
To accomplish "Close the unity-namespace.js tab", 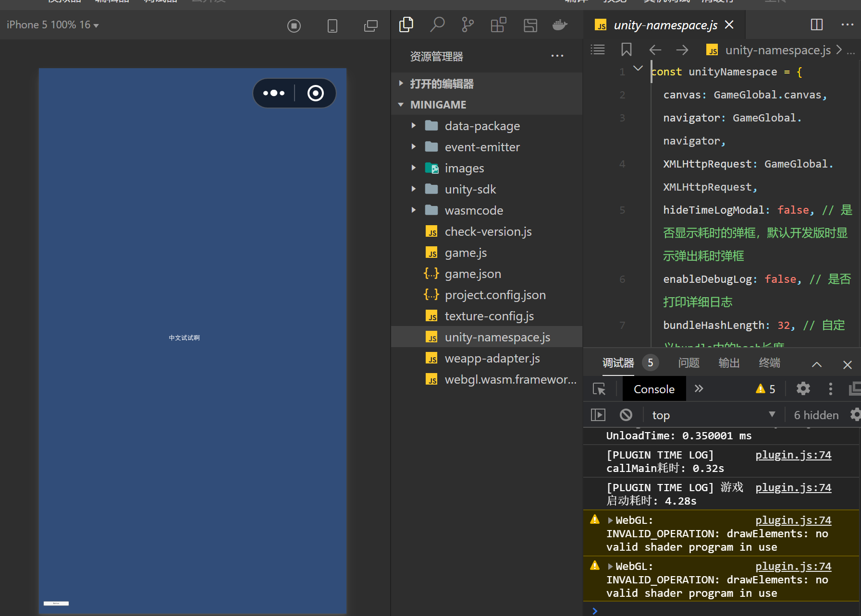I will [x=729, y=24].
